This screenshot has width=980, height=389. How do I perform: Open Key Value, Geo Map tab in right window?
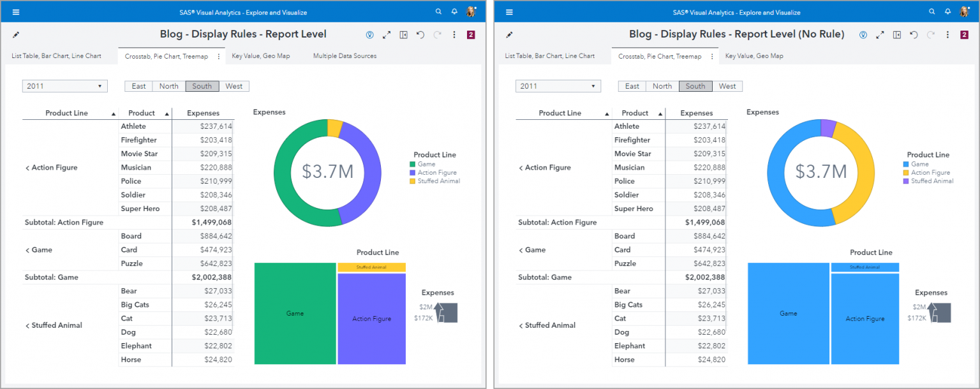pyautogui.click(x=754, y=56)
